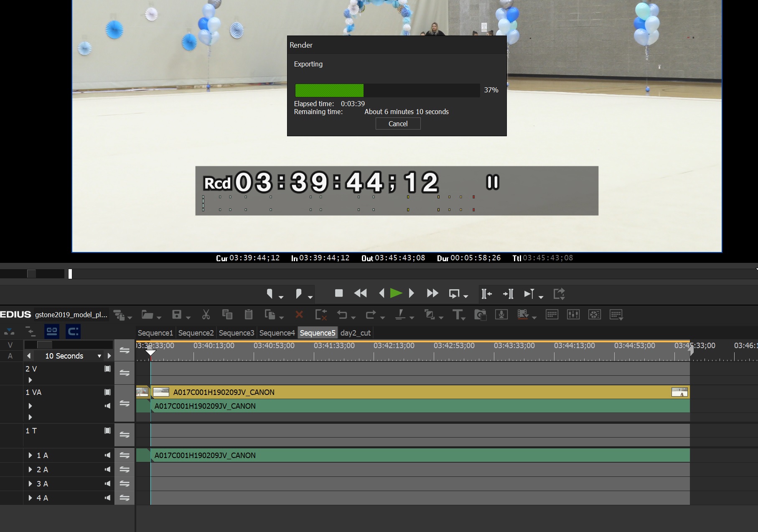Expand the 3 A audio track
This screenshot has height=532, width=758.
pos(30,484)
